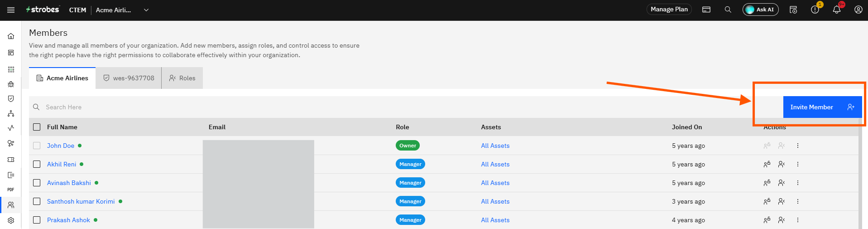Screen dimensions: 868x229
Task: Switch to the Acme Airlines tab
Action: point(62,78)
